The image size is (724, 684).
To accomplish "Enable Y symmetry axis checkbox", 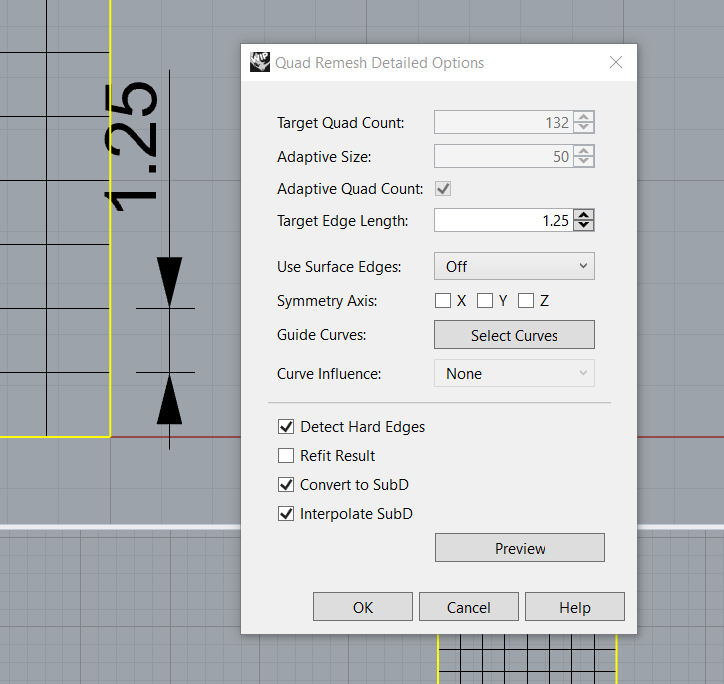I will click(485, 301).
